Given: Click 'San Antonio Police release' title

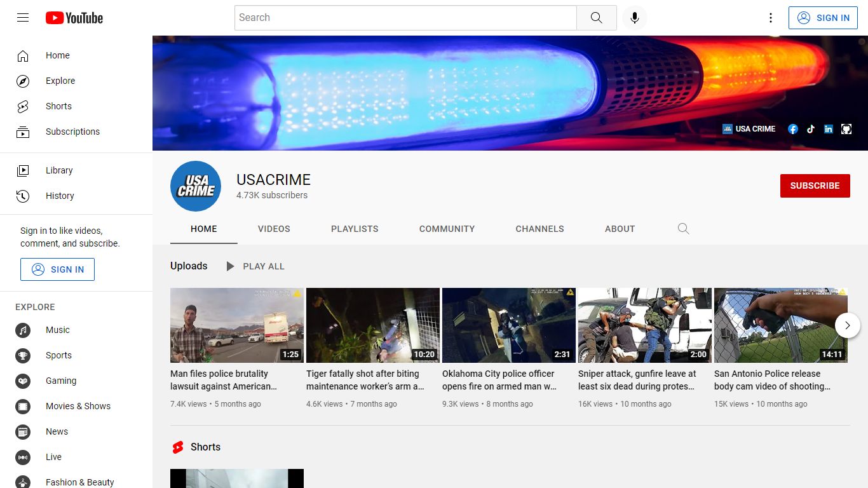Looking at the screenshot, I should pos(773,380).
